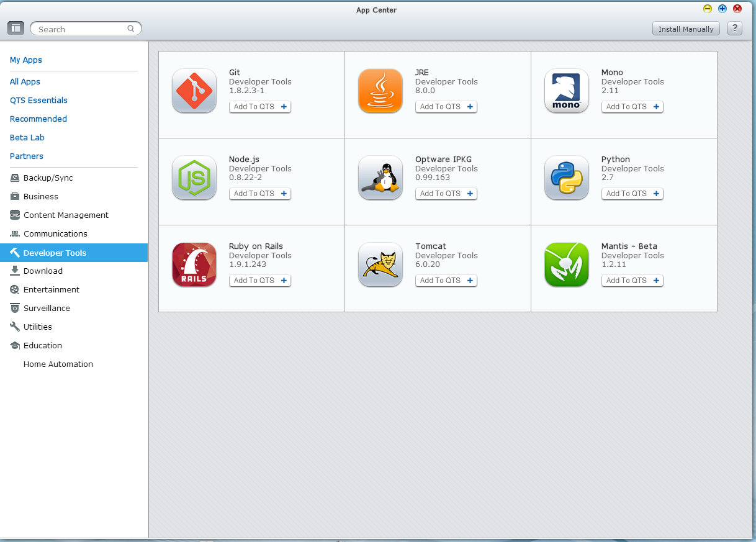Add JRE to QTS
This screenshot has width=756, height=542.
(x=446, y=107)
